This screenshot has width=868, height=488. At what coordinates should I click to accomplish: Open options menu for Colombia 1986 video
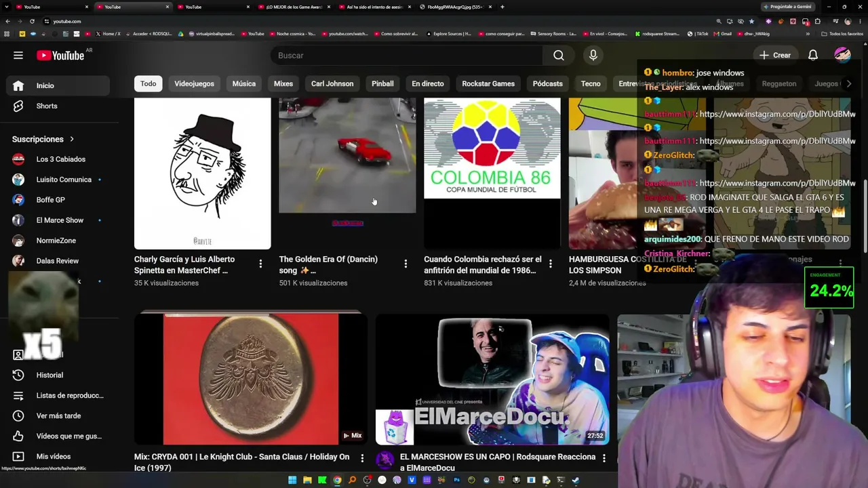[551, 264]
